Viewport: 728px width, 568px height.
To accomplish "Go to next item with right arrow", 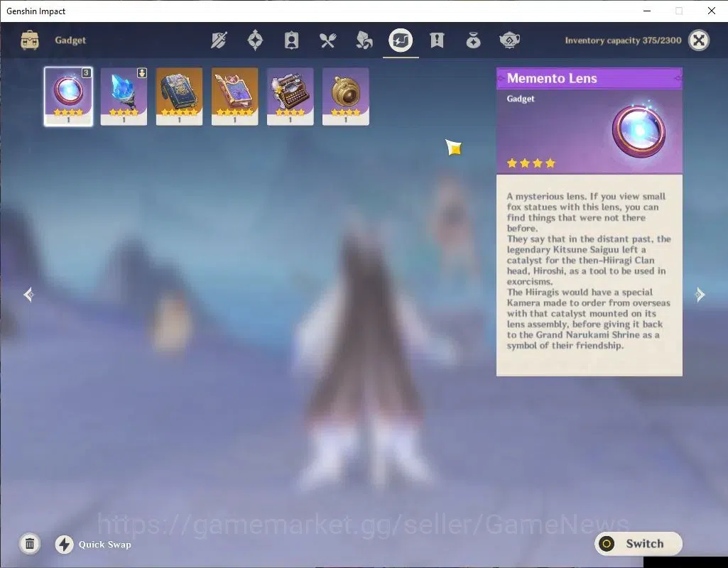I will pos(700,294).
